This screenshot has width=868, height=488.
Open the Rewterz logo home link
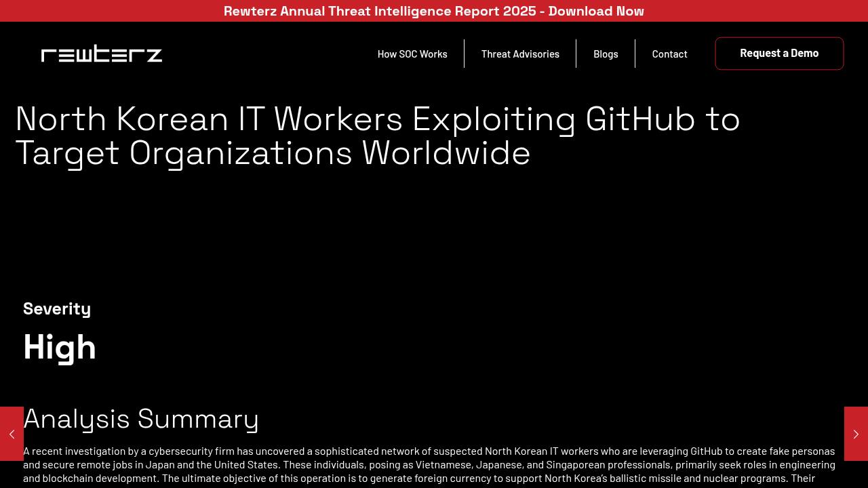102,54
